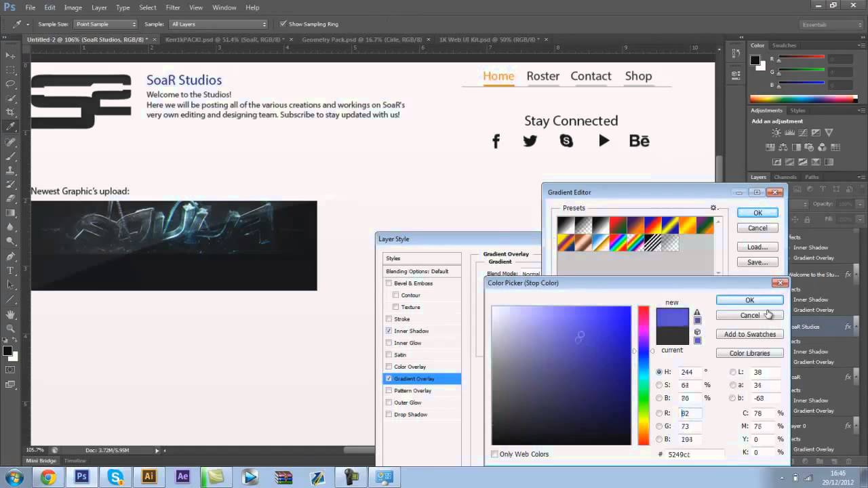
Task: Open the Image menu
Action: pos(73,7)
